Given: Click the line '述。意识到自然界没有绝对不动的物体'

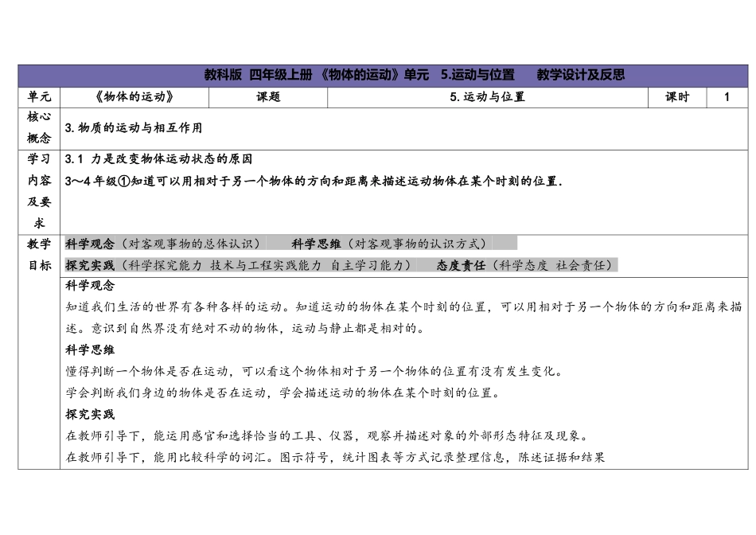Looking at the screenshot, I should [246, 329].
